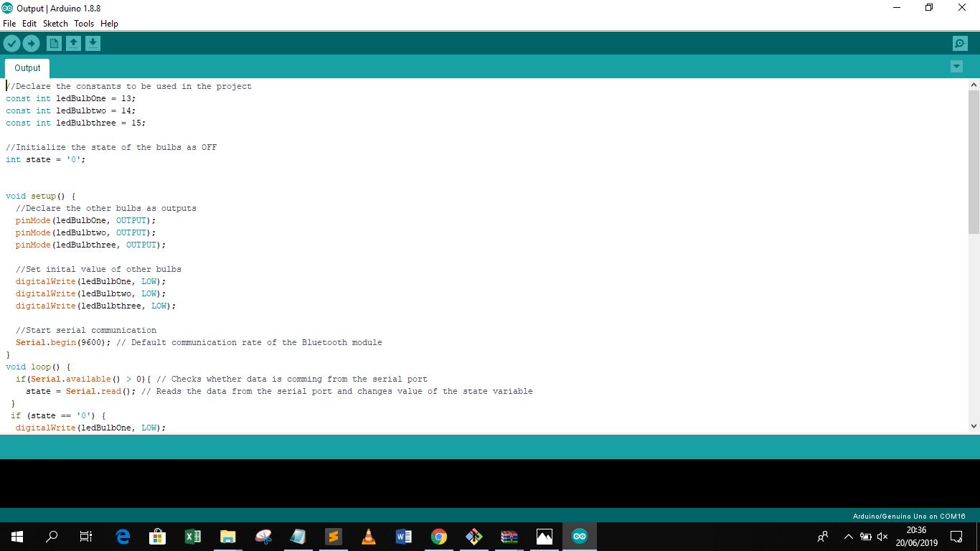Click the 'void setup() {' line
The image size is (980, 551).
[40, 196]
